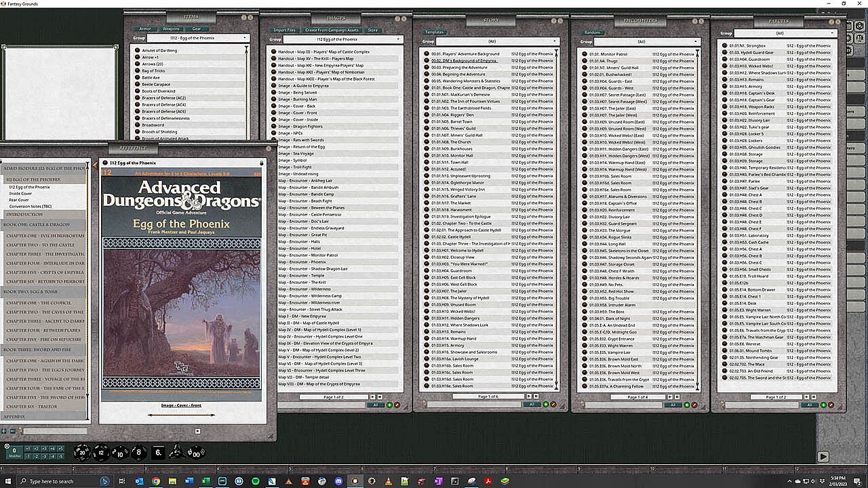Switch to the Weapons tab in Items
Image resolution: width=868 pixels, height=488 pixels.
coord(171,29)
